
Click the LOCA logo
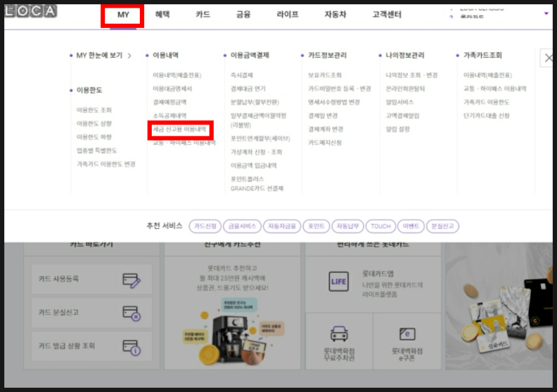click(x=31, y=11)
